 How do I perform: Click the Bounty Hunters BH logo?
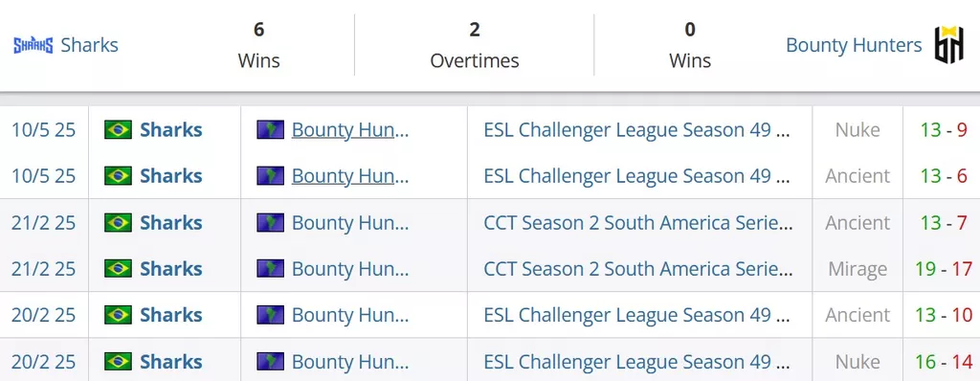coord(948,44)
